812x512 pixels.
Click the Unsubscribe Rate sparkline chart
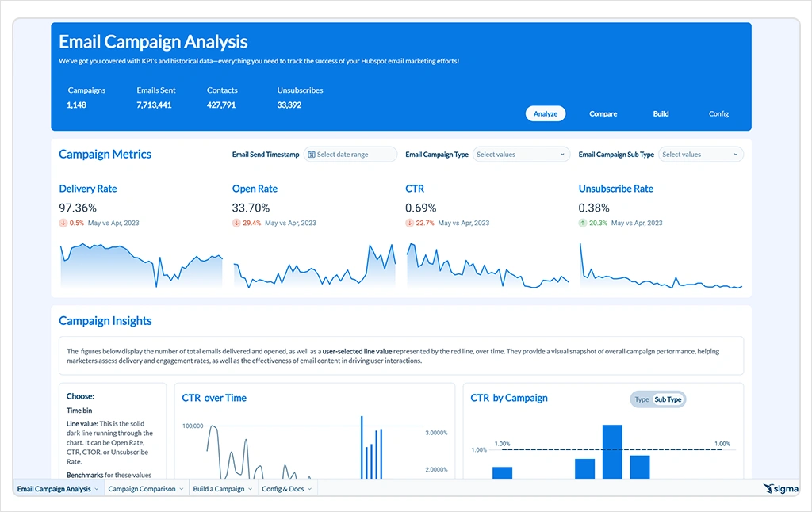(x=661, y=269)
